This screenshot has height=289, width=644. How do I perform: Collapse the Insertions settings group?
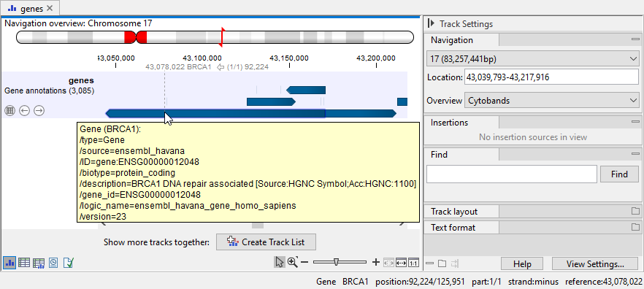[635, 122]
